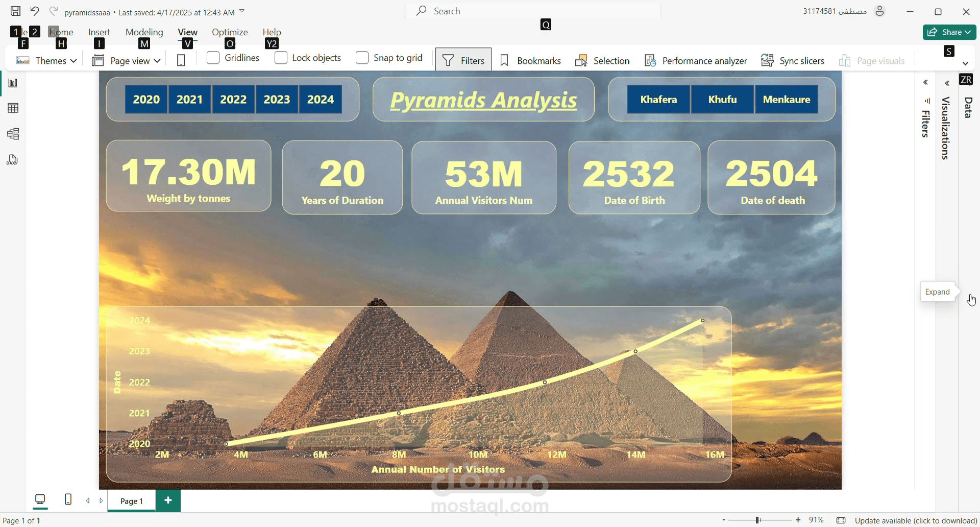The height and width of the screenshot is (527, 980).
Task: Select the Menkaure pyramid slicer
Action: 787,100
